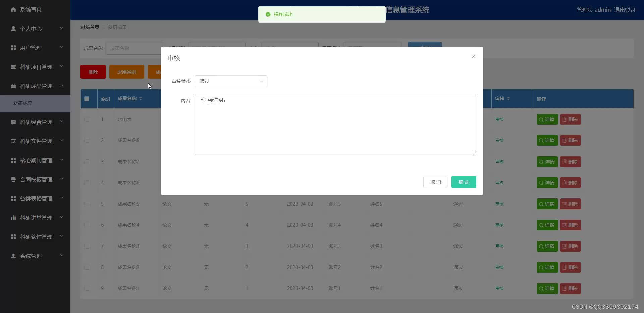The width and height of the screenshot is (644, 313).
Task: Expand 核心期刊管理 menu chevron
Action: coord(62,160)
